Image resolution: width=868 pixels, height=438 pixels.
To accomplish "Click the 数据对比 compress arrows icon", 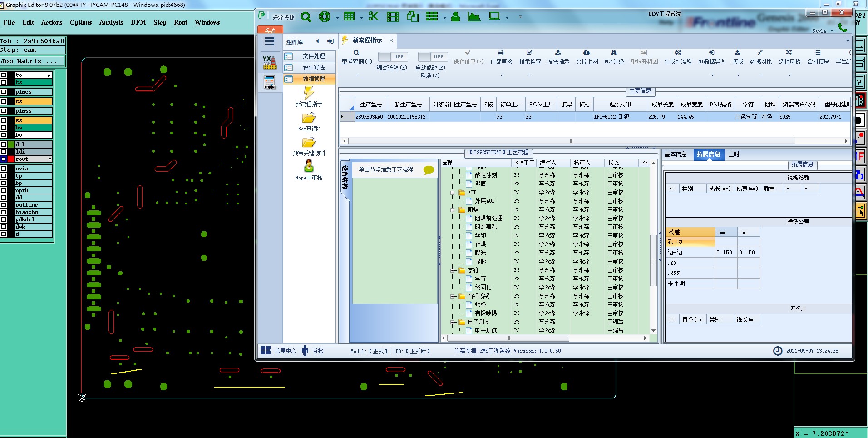I will 760,53.
